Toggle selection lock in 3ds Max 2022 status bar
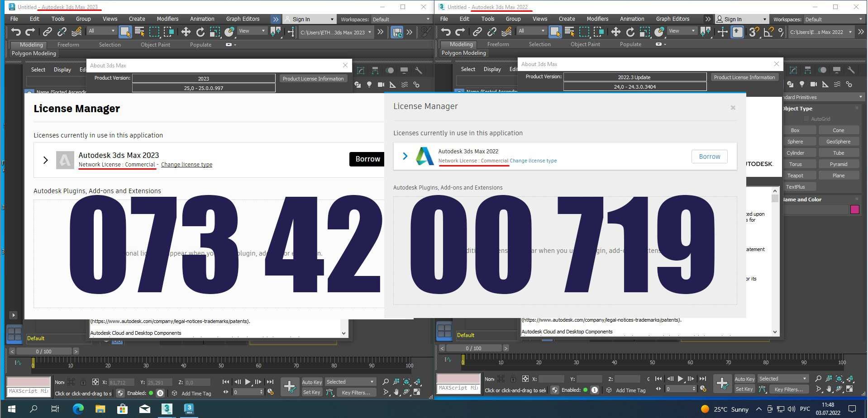868x418 pixels. pyautogui.click(x=513, y=379)
